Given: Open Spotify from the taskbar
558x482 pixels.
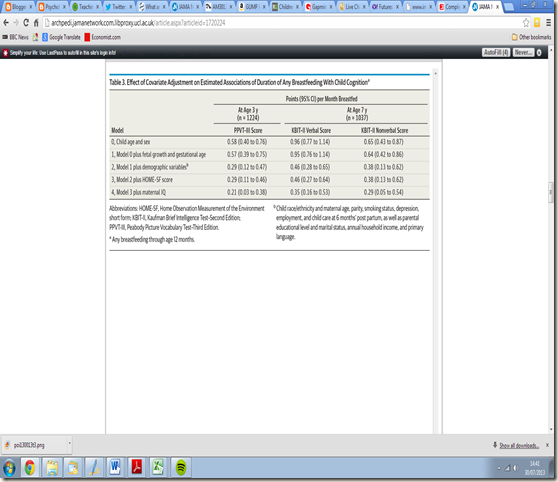Looking at the screenshot, I should click(181, 467).
